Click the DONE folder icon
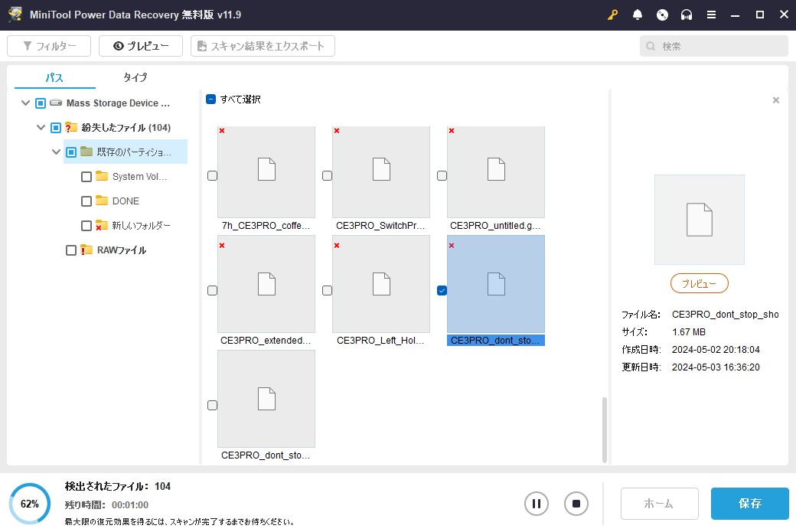796x532 pixels. [102, 201]
